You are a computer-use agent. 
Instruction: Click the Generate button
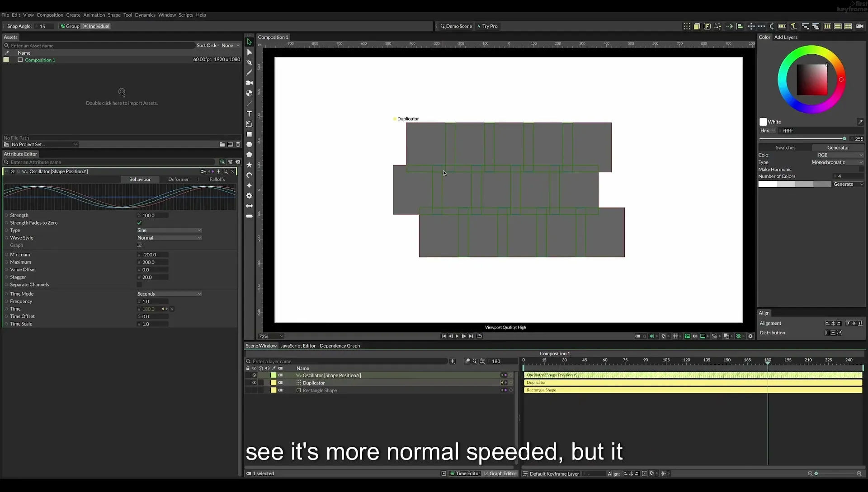848,184
